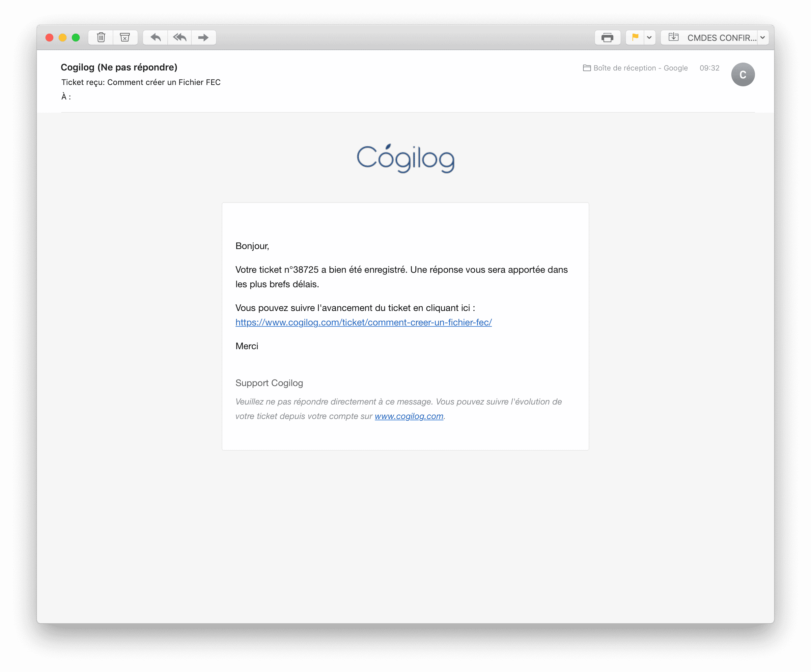Image resolution: width=811 pixels, height=672 pixels.
Task: Click the Boîte de réception - Google folder label
Action: pyautogui.click(x=635, y=68)
